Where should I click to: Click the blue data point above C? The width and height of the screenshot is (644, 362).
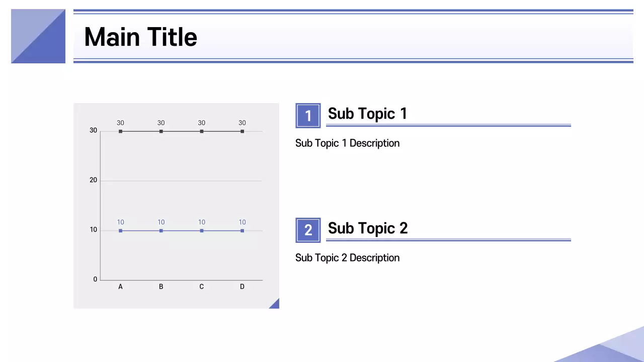coord(202,231)
